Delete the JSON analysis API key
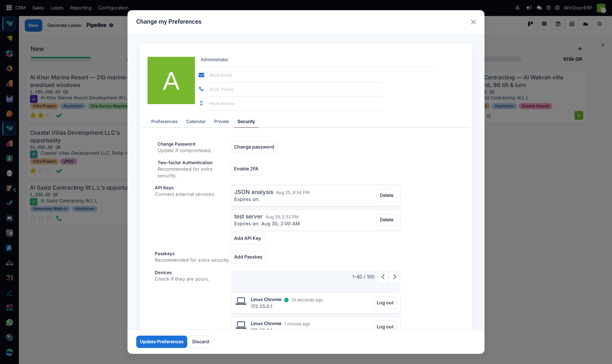The height and width of the screenshot is (364, 612). [x=386, y=195]
